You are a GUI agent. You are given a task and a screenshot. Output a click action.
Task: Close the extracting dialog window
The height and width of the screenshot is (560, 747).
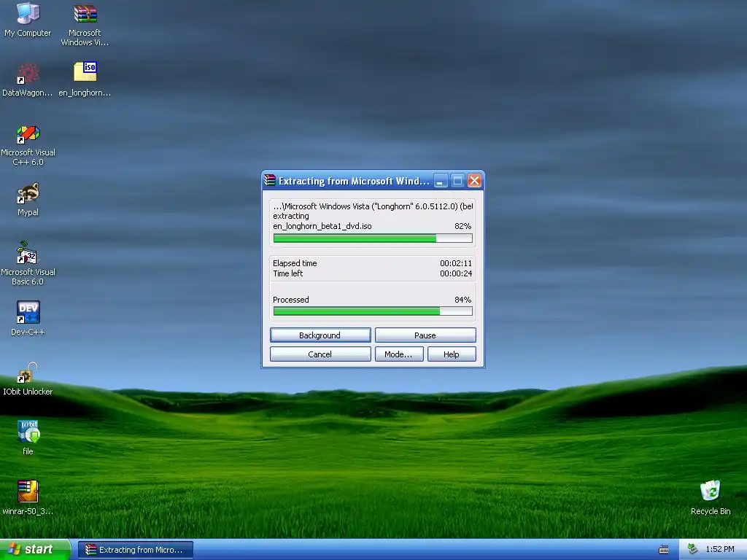coord(474,181)
